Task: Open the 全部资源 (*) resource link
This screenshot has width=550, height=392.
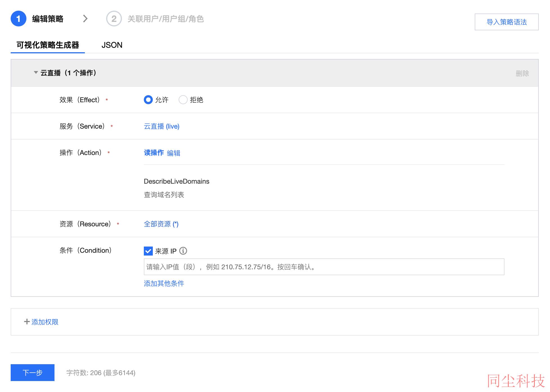Action: pos(161,224)
